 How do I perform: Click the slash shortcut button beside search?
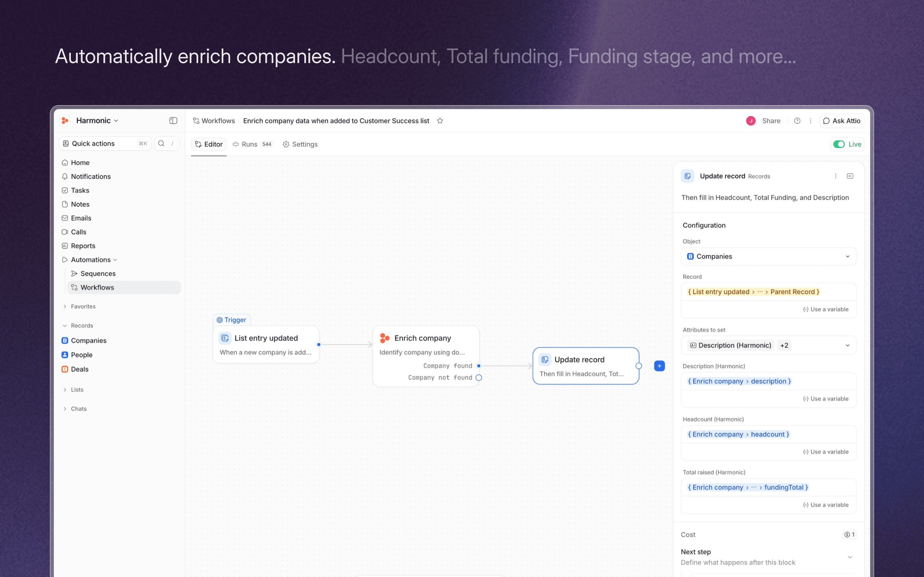[x=172, y=144]
